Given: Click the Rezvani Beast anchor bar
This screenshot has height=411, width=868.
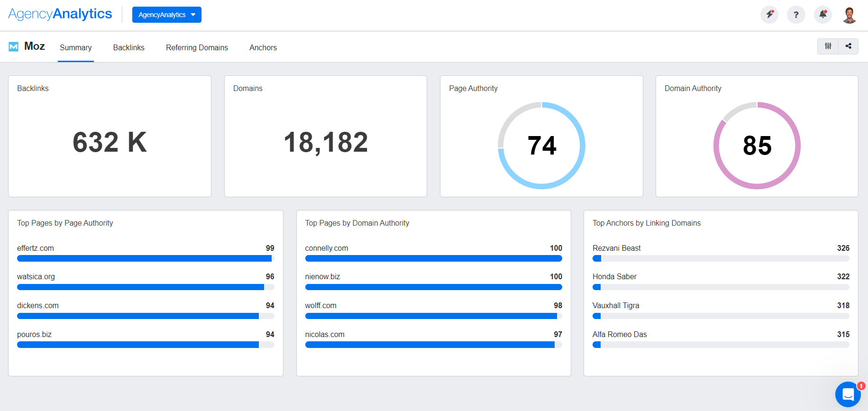Looking at the screenshot, I should (x=721, y=258).
